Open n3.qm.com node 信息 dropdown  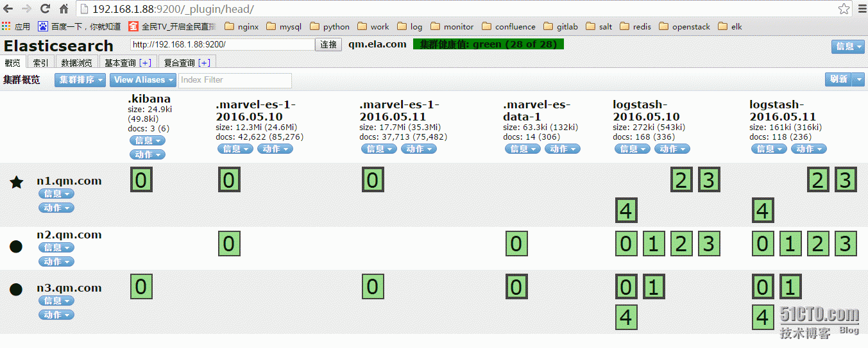(x=56, y=301)
